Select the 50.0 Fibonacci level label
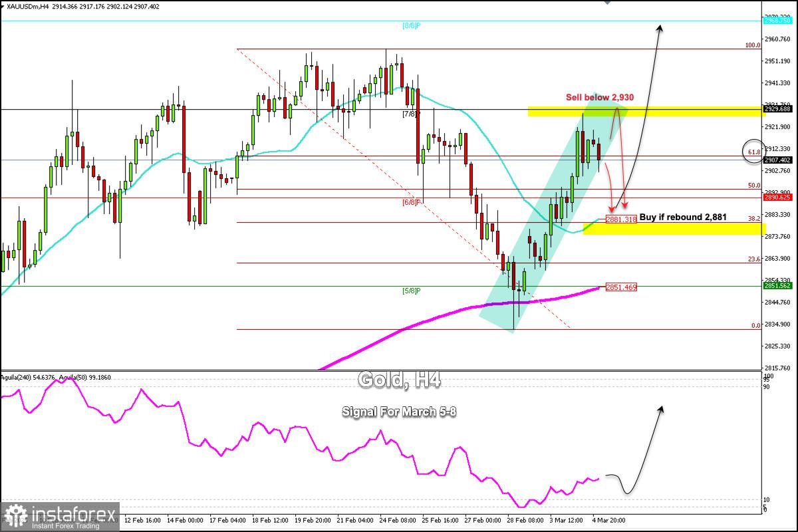The image size is (798, 532). 754,186
